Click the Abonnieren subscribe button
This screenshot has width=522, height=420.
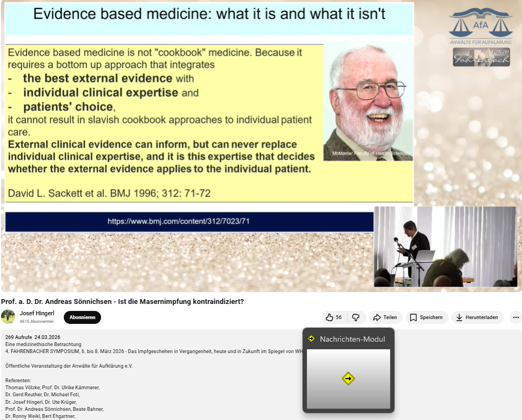pos(82,317)
